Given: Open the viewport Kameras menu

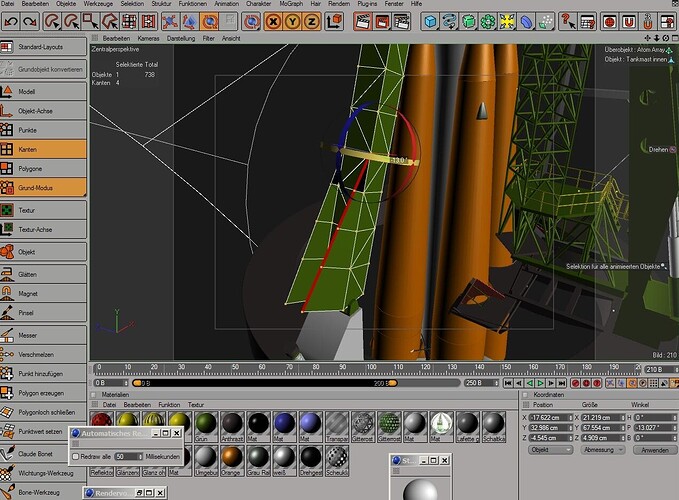Looking at the screenshot, I should click(x=149, y=38).
